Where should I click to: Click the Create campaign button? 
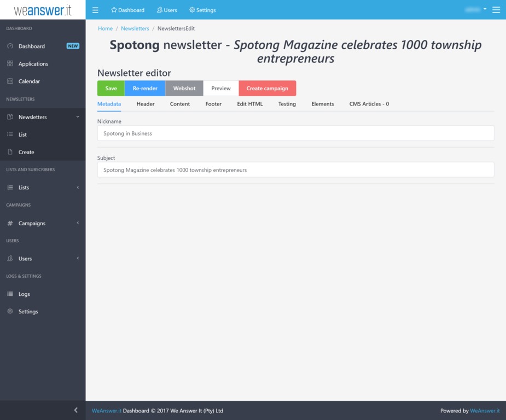[x=267, y=89]
